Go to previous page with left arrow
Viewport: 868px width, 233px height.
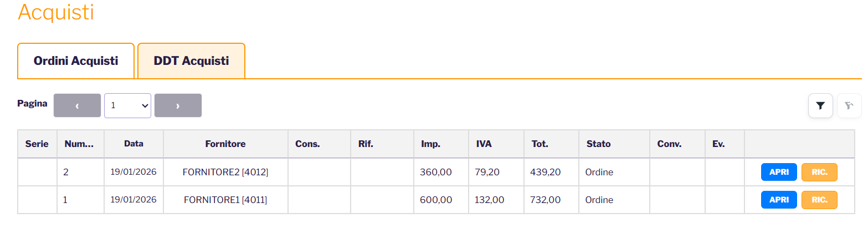pos(77,105)
